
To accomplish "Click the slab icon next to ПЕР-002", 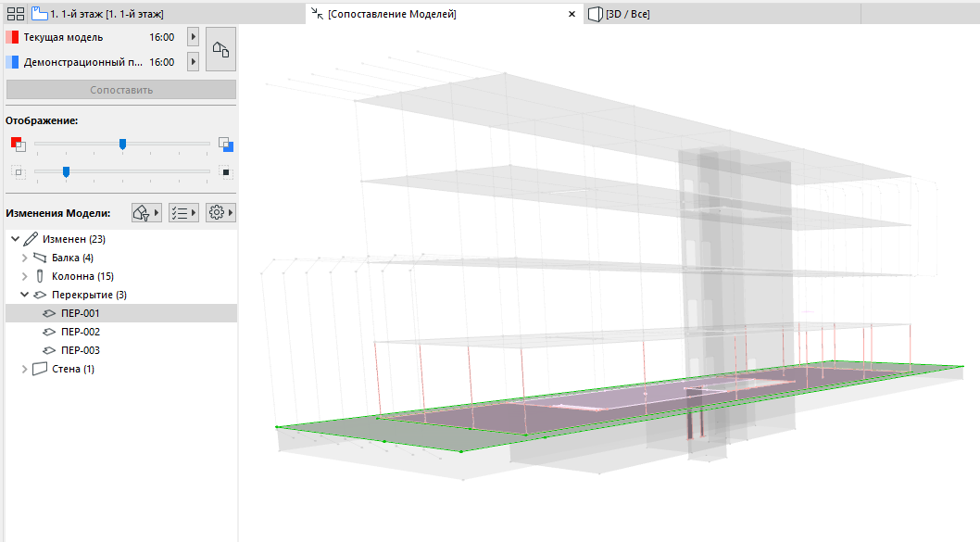I will (49, 332).
